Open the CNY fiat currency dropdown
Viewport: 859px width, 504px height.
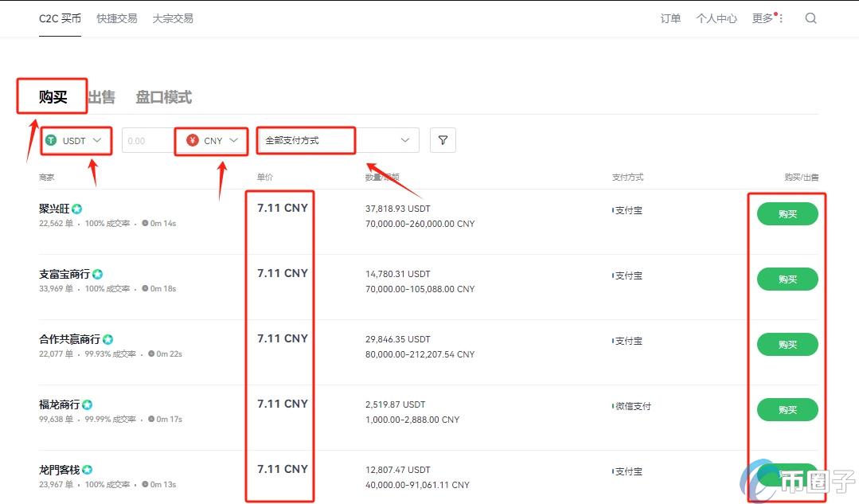(x=234, y=140)
